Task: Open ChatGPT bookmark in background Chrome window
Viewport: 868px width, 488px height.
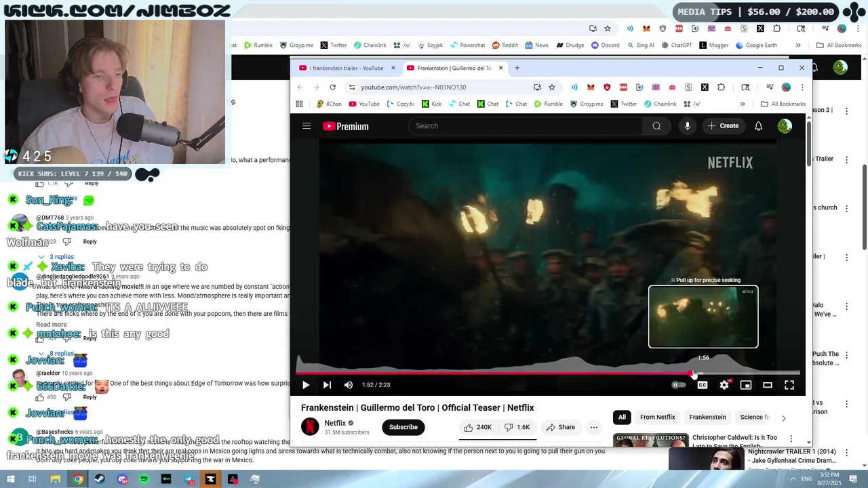Action: [676, 45]
